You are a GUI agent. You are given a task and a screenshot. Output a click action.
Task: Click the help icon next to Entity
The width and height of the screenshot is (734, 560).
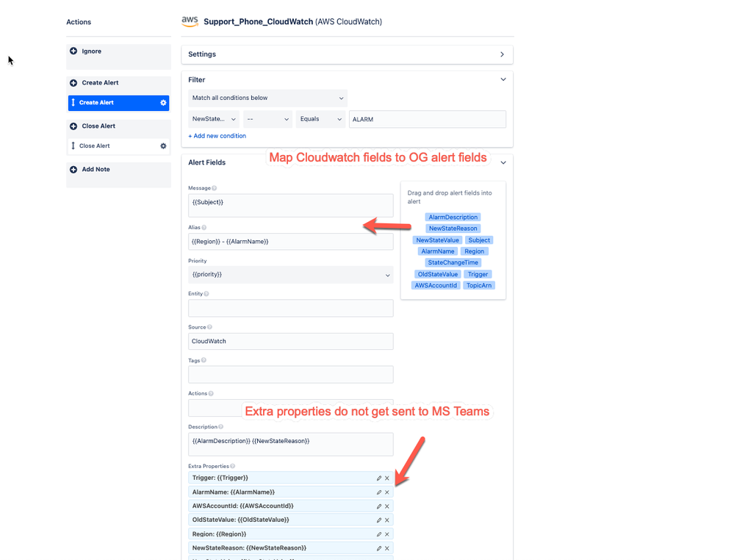click(x=206, y=294)
